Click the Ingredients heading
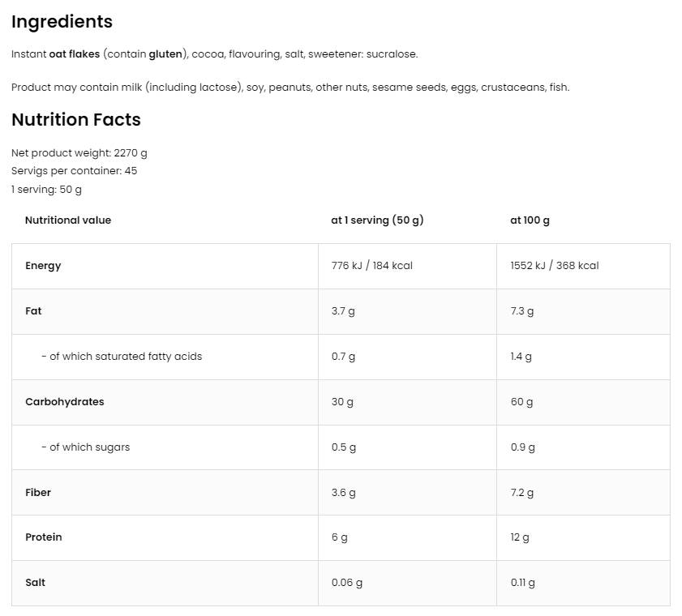 pos(62,22)
